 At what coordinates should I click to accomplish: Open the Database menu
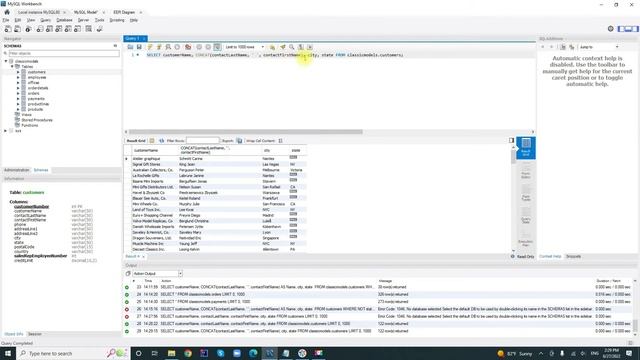pyautogui.click(x=64, y=20)
